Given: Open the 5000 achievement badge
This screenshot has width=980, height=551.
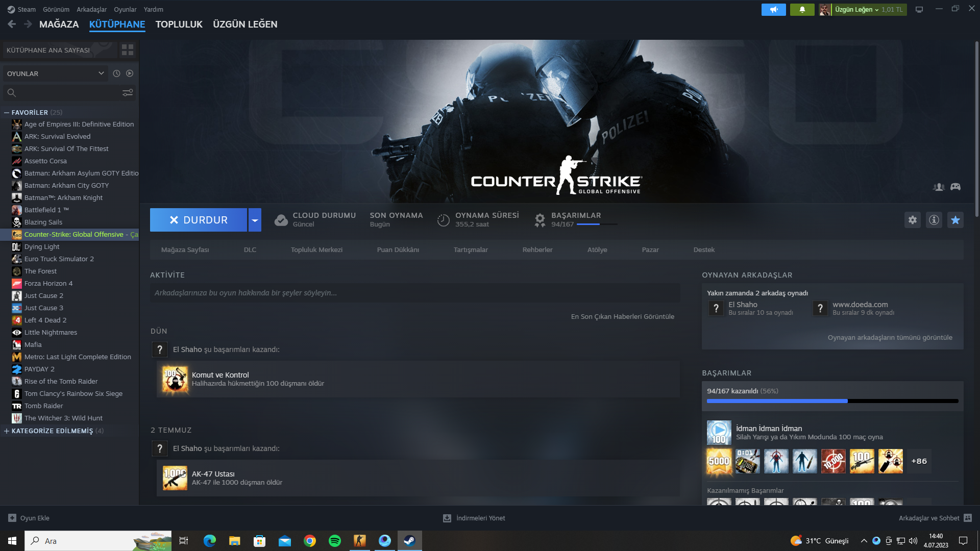Looking at the screenshot, I should [x=719, y=461].
